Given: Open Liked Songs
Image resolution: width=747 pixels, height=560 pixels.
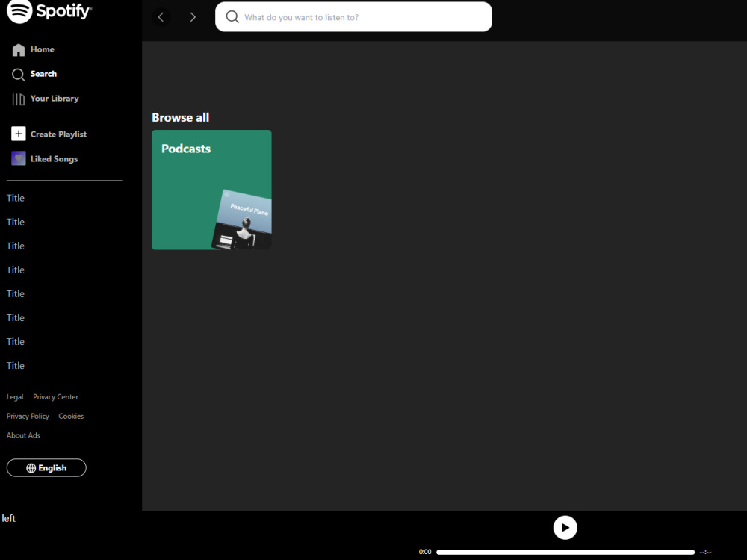Looking at the screenshot, I should pos(54,159).
